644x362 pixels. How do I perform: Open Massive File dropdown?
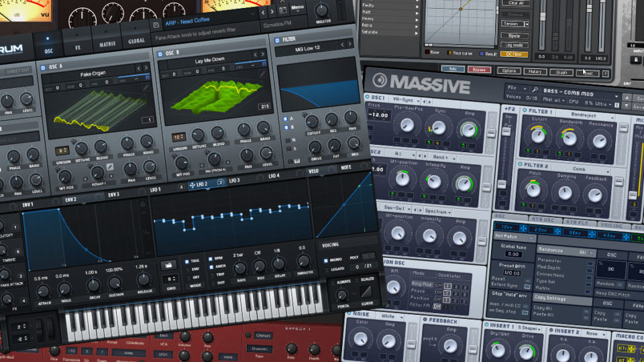pos(517,88)
